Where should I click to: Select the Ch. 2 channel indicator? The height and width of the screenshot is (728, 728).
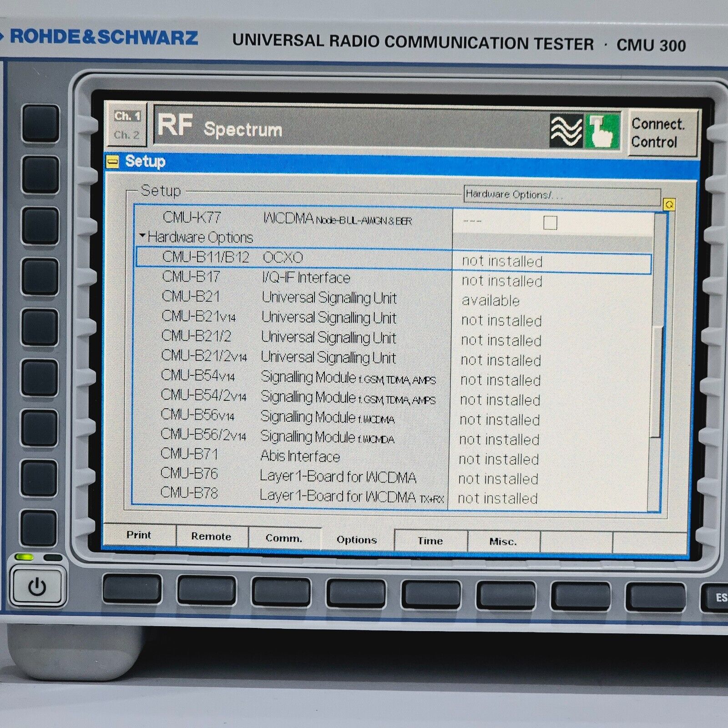tap(128, 136)
